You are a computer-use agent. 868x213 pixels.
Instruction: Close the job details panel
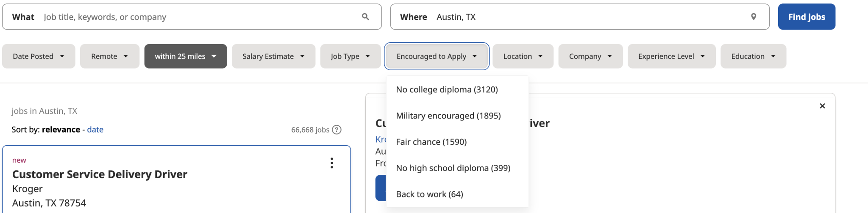(822, 106)
